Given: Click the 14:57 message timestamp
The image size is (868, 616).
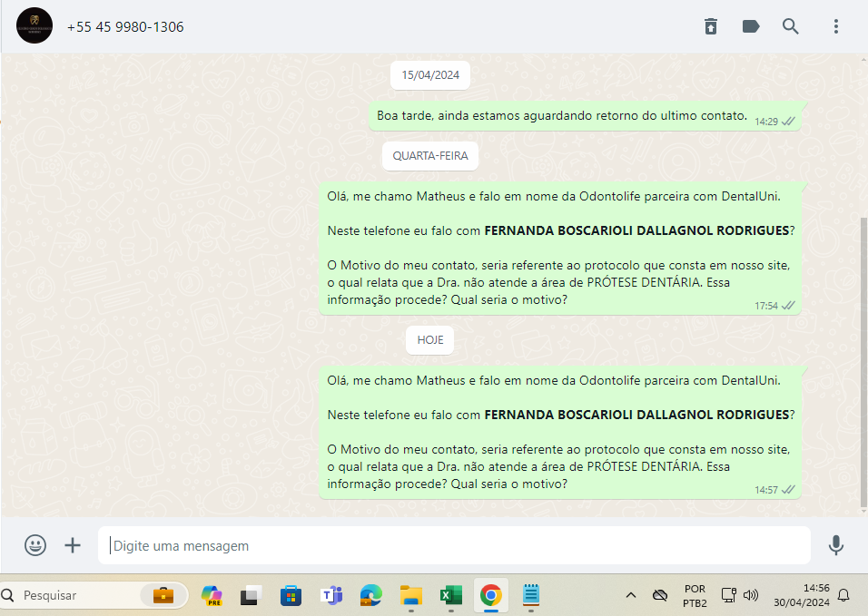Looking at the screenshot, I should (x=766, y=490).
